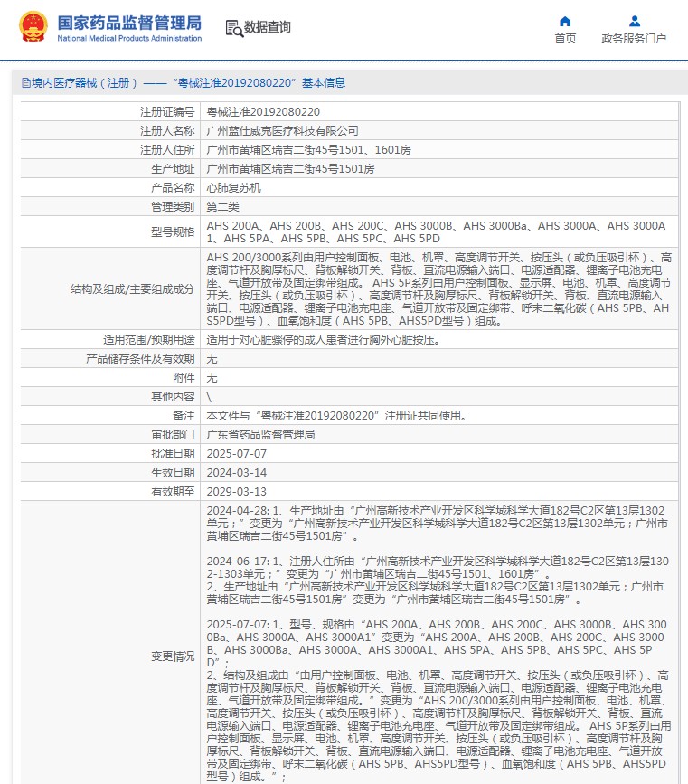The width and height of the screenshot is (688, 784).
Task: Click National Medical Products Administration text
Action: (129, 39)
